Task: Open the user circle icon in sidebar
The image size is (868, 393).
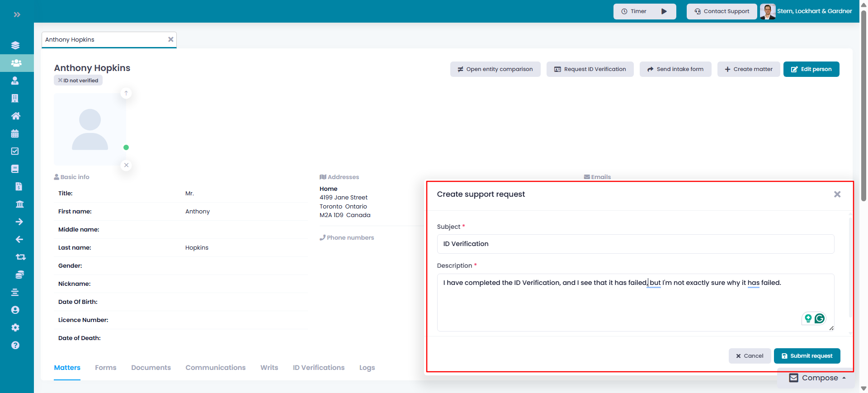Action: (x=15, y=310)
